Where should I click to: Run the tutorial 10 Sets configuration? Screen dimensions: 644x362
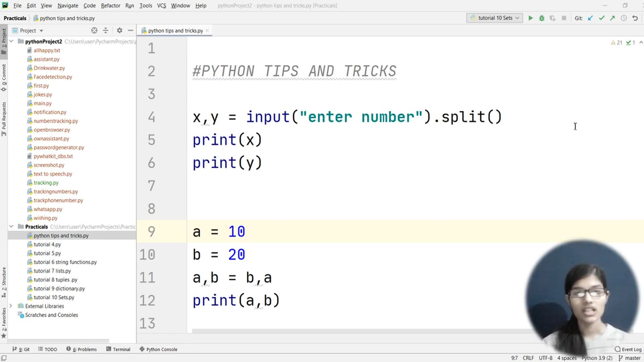point(530,18)
